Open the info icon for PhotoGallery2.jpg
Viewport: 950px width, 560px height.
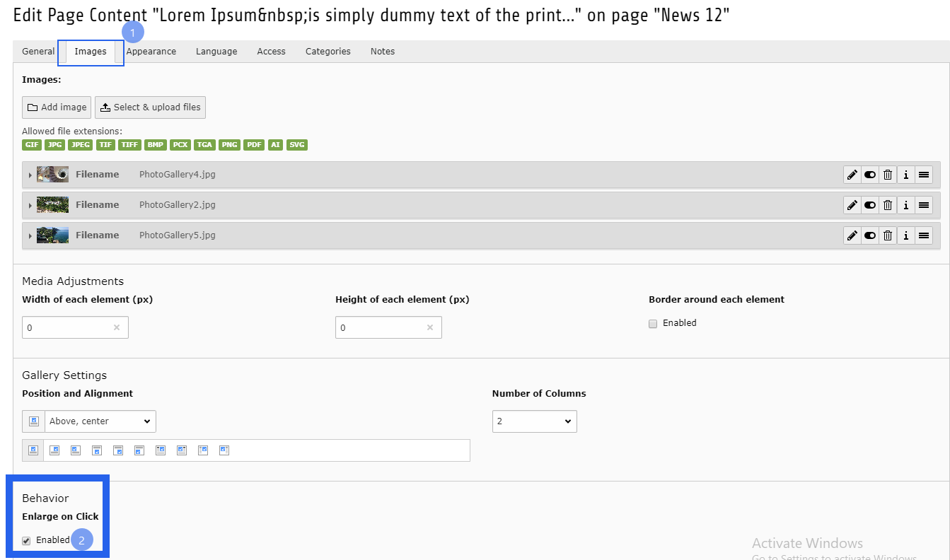coord(906,205)
